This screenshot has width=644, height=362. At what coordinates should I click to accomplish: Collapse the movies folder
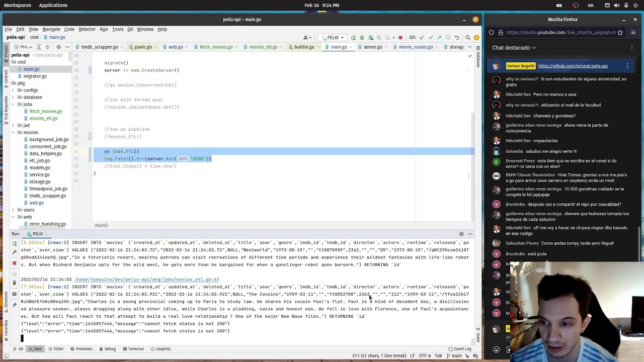pyautogui.click(x=13, y=132)
